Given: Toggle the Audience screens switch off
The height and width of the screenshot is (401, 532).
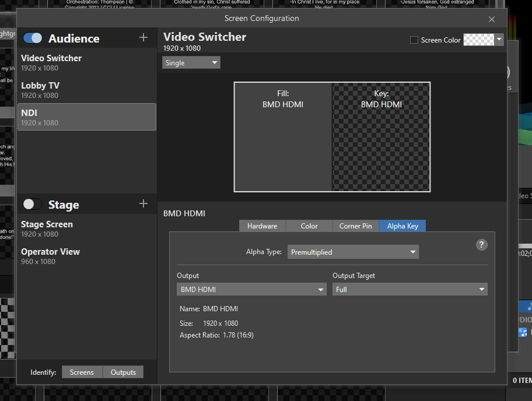Looking at the screenshot, I should 33,38.
